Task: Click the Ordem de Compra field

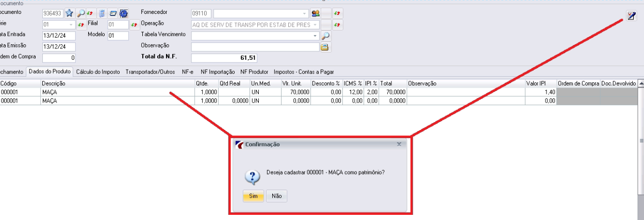Action: click(59, 58)
